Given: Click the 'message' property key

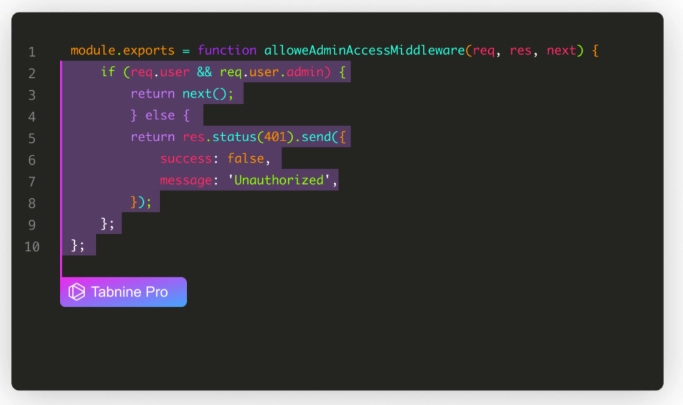Looking at the screenshot, I should [186, 181].
